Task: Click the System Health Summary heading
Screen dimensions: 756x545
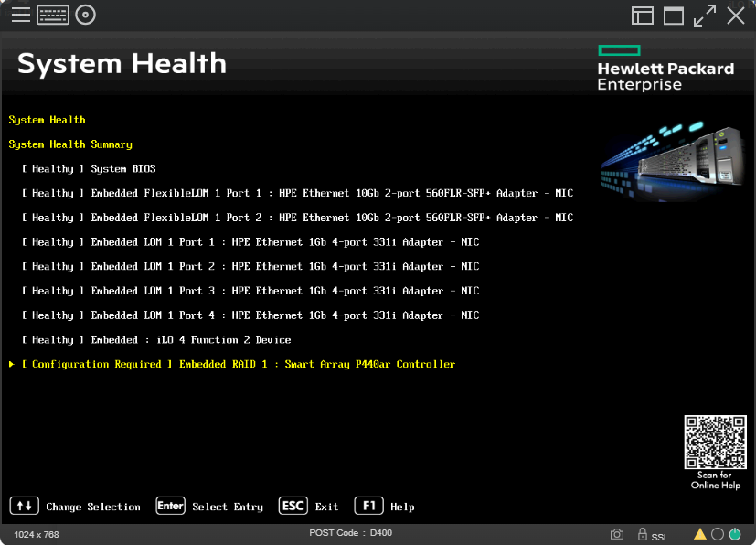Action: [x=70, y=144]
